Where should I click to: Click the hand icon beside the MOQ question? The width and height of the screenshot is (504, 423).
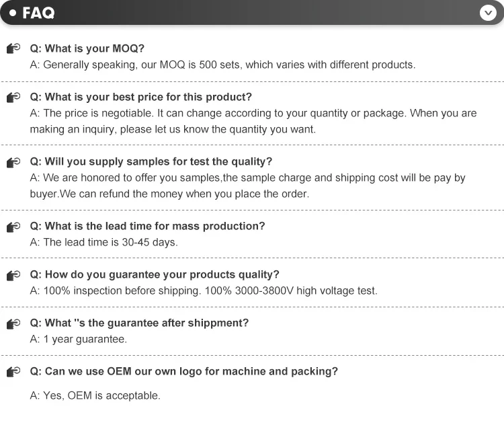click(x=13, y=49)
